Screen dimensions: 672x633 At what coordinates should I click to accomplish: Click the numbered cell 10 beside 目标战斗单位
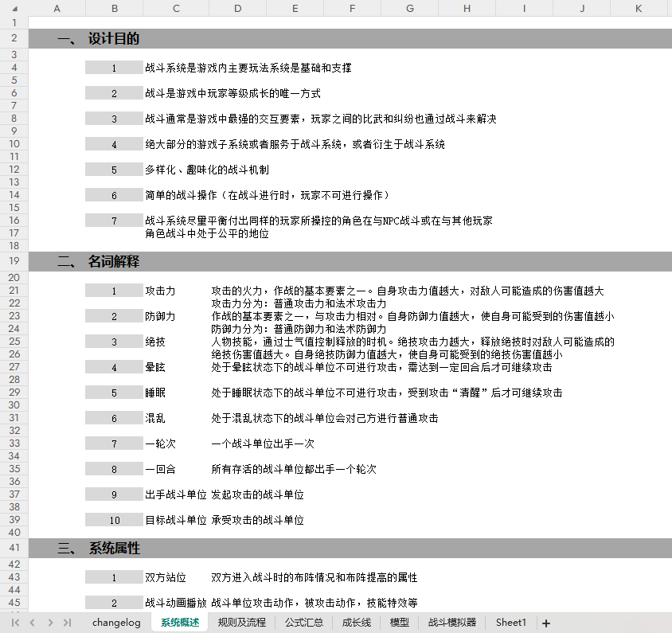tap(114, 521)
